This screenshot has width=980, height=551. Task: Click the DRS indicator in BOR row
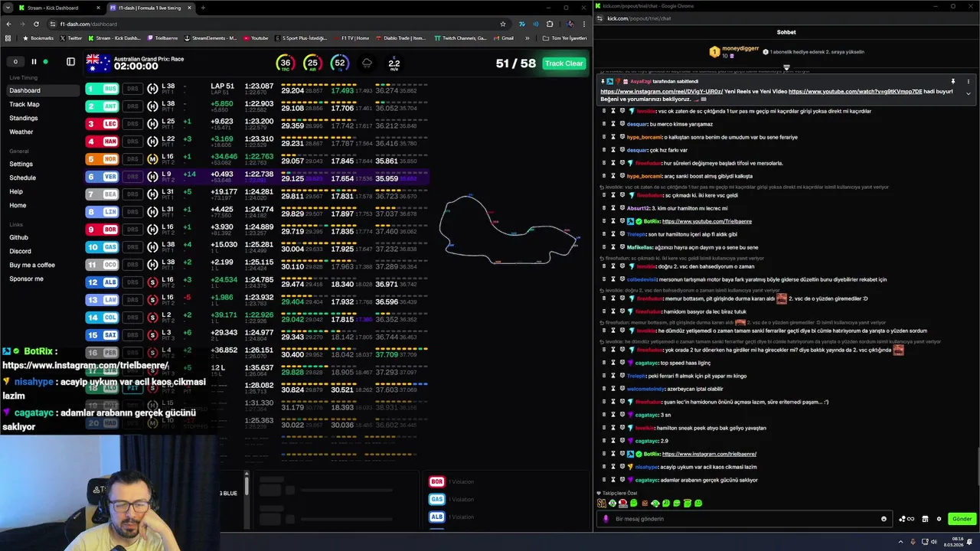(x=132, y=230)
